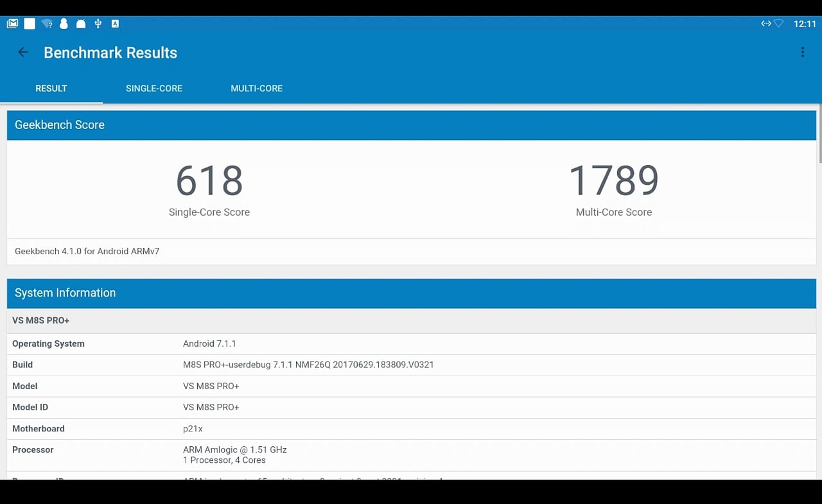Open the three-dot overflow menu

(802, 53)
